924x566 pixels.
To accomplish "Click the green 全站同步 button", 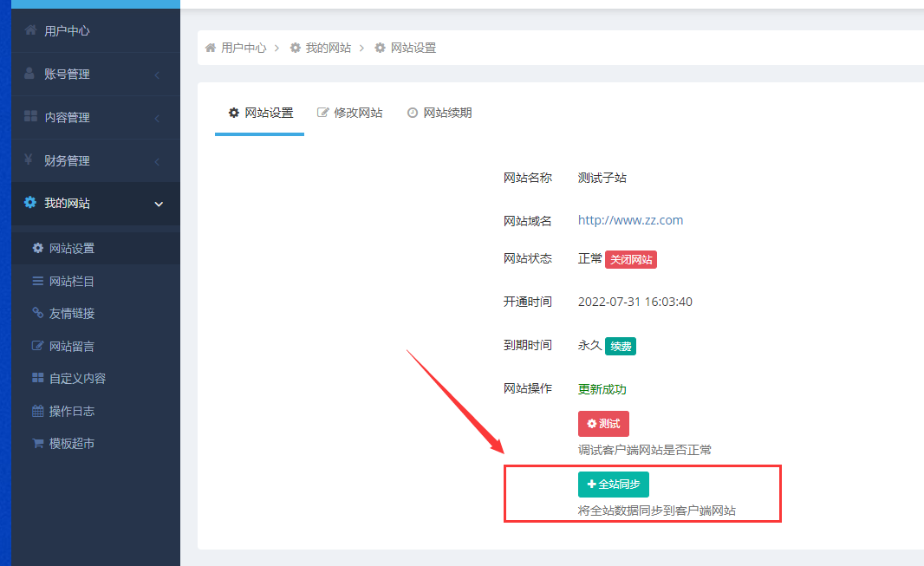I will click(614, 485).
